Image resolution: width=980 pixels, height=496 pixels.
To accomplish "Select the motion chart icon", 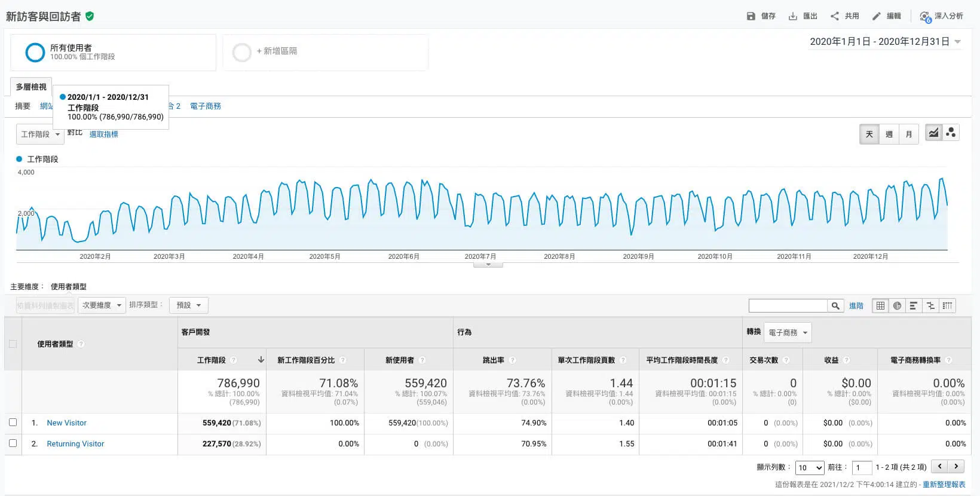I will coord(951,133).
